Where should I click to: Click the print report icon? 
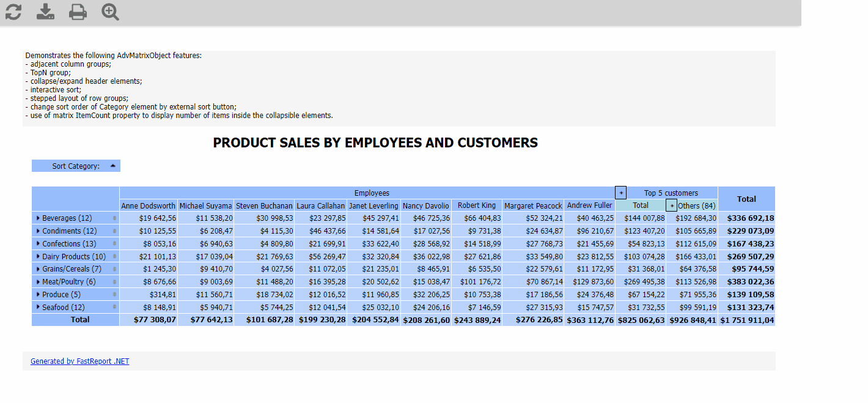pos(78,12)
